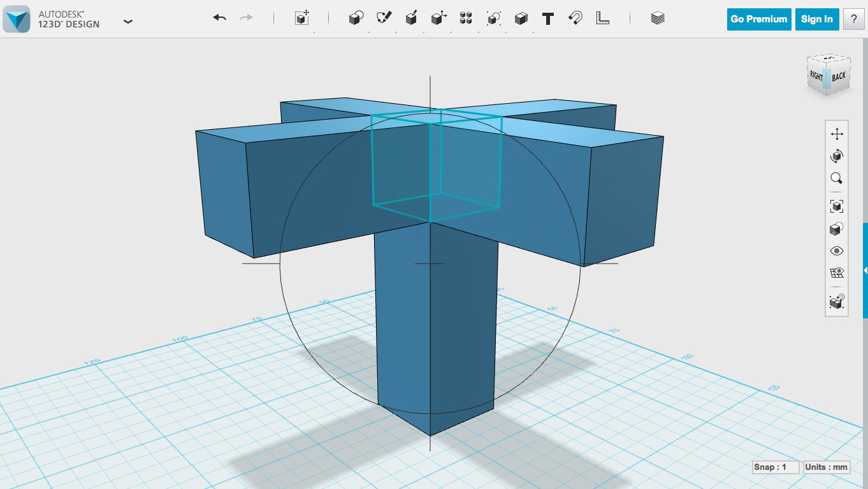
Task: Click the BACK face of the view cube
Action: tap(839, 77)
